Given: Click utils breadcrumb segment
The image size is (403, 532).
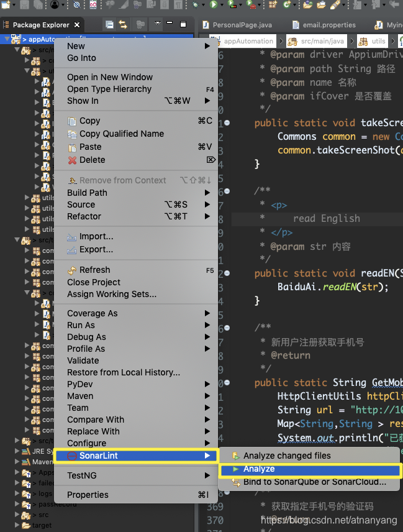Looking at the screenshot, I should click(x=373, y=41).
